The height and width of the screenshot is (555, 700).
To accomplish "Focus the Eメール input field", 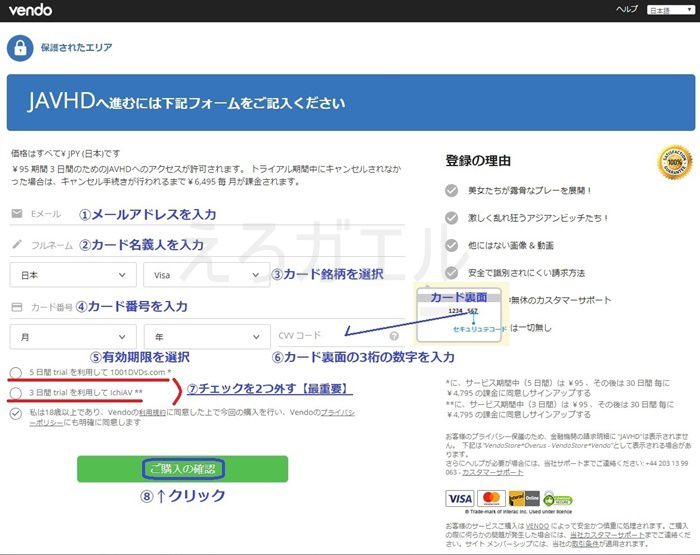I will click(x=207, y=214).
